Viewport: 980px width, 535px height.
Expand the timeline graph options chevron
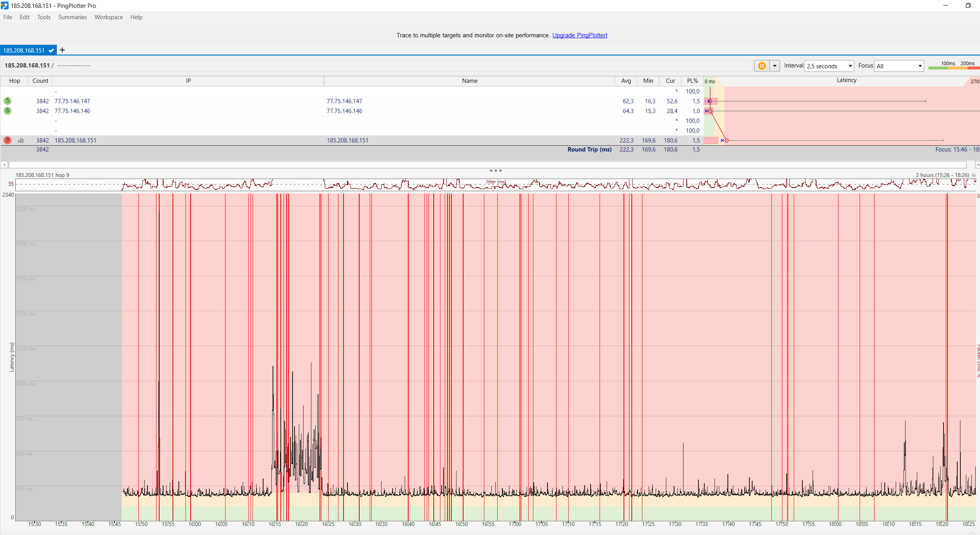point(973,175)
